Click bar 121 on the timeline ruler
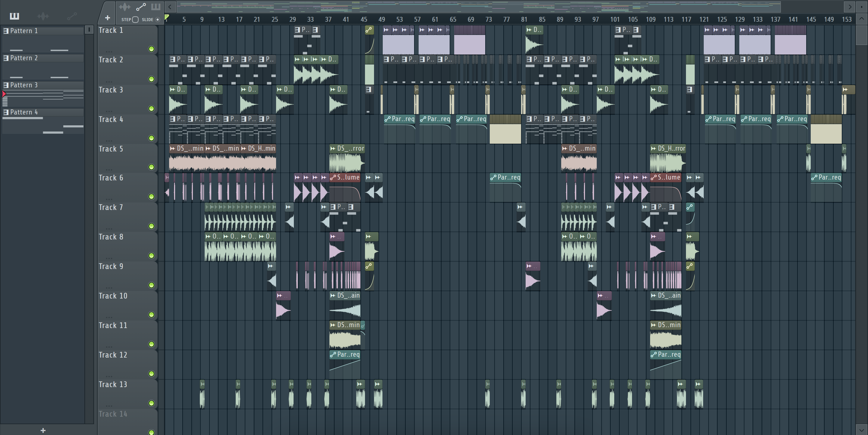 tap(704, 20)
